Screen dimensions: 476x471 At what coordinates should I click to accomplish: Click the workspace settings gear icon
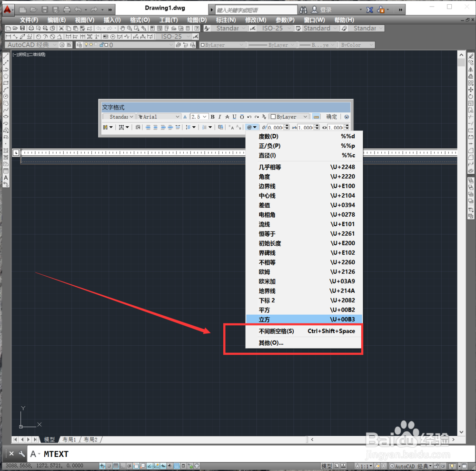click(62, 45)
